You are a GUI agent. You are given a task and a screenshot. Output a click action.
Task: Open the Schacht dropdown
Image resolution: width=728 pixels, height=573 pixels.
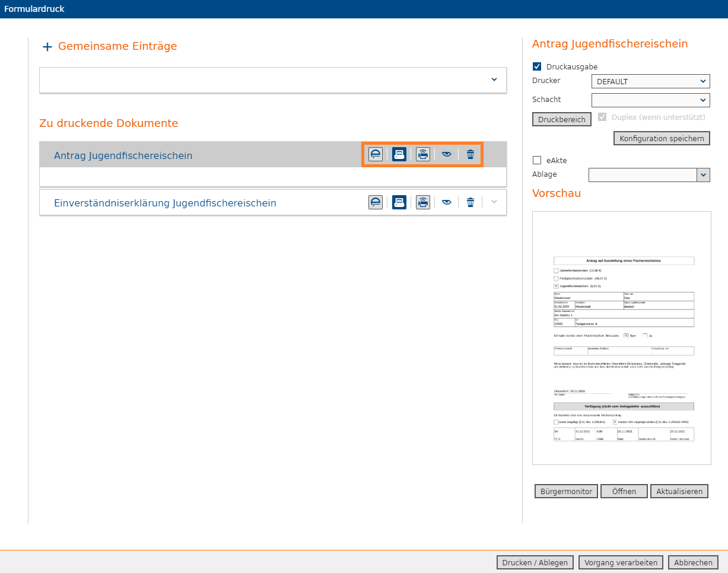(x=650, y=100)
